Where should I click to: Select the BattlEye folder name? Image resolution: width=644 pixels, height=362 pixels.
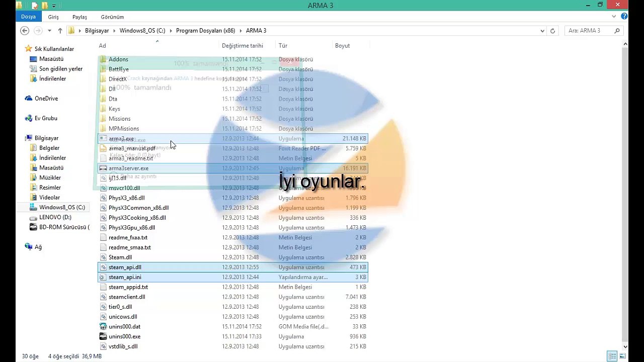pyautogui.click(x=119, y=69)
